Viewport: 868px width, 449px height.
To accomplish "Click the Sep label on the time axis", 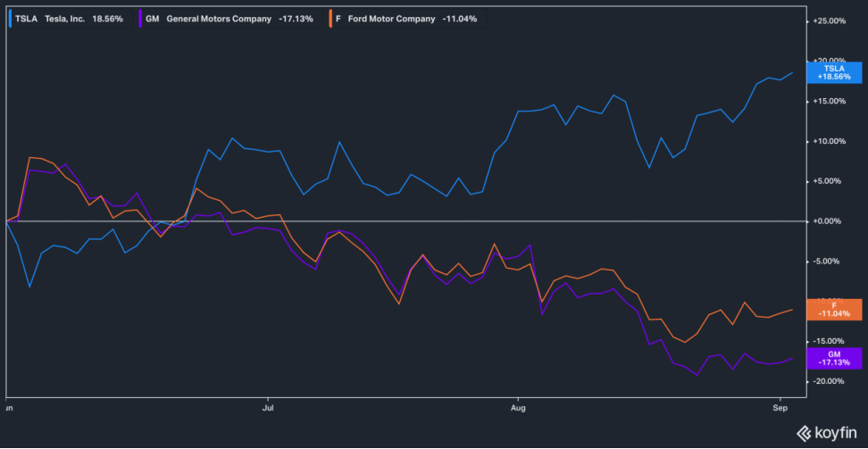I will pos(780,407).
